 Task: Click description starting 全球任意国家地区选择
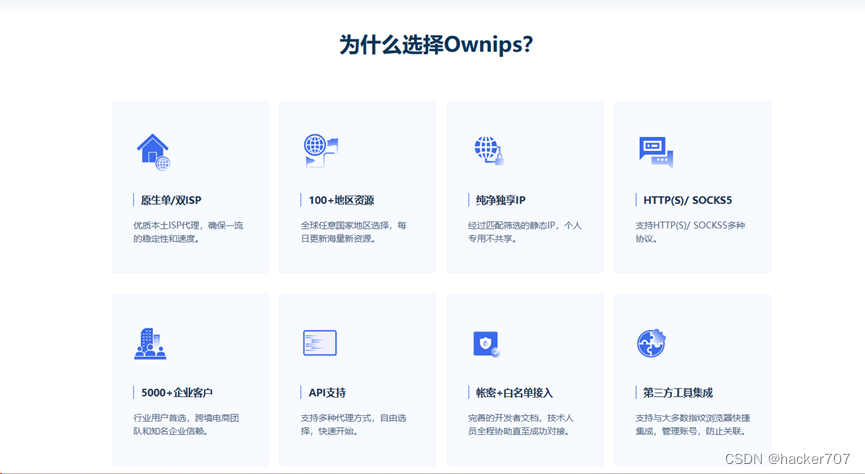[354, 232]
